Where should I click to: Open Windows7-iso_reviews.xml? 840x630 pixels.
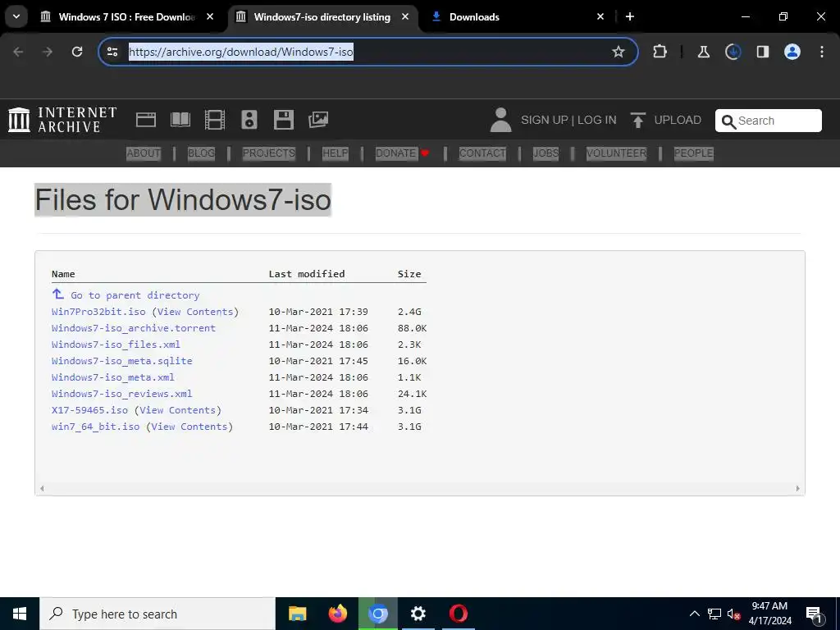[x=121, y=394]
